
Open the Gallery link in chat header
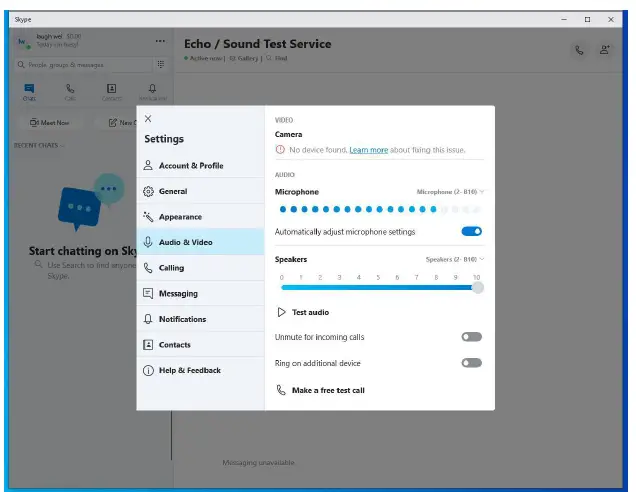tap(243, 58)
